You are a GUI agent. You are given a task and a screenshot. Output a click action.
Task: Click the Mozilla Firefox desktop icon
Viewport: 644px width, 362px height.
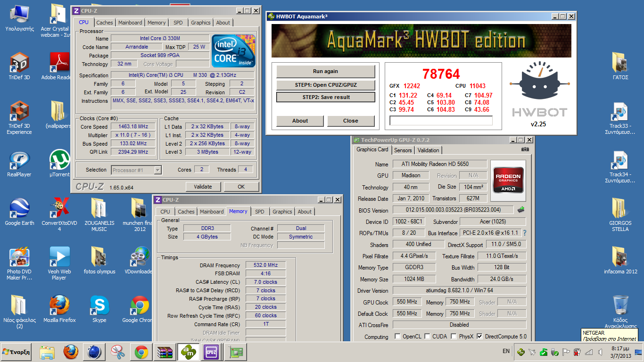coord(59,309)
